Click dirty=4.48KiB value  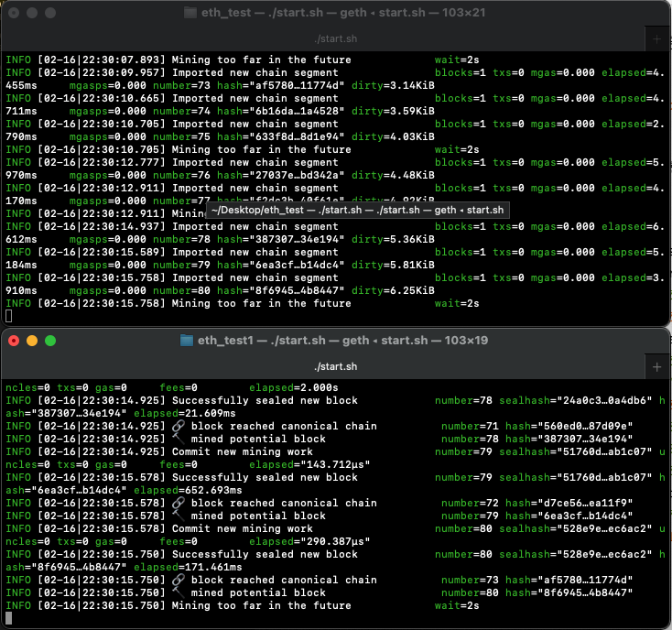pos(393,175)
